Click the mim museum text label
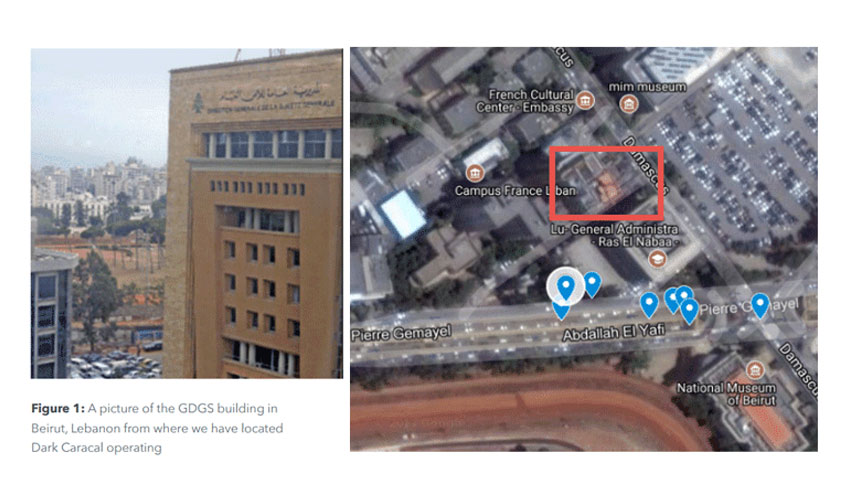 [x=647, y=87]
